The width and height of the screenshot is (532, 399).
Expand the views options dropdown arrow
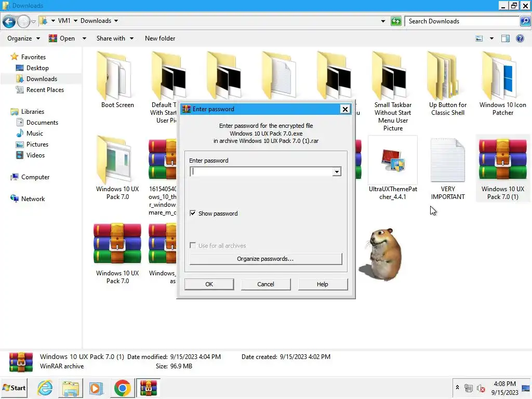click(x=491, y=38)
